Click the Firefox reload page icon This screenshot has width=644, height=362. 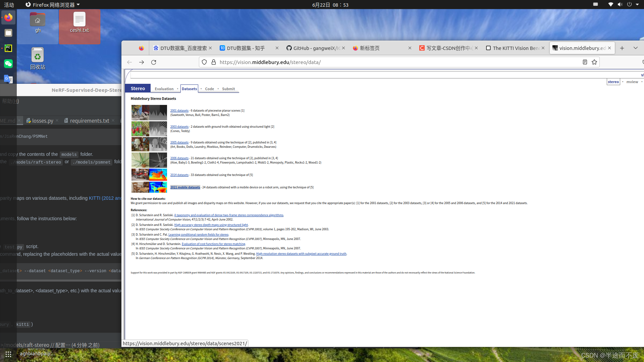(154, 62)
